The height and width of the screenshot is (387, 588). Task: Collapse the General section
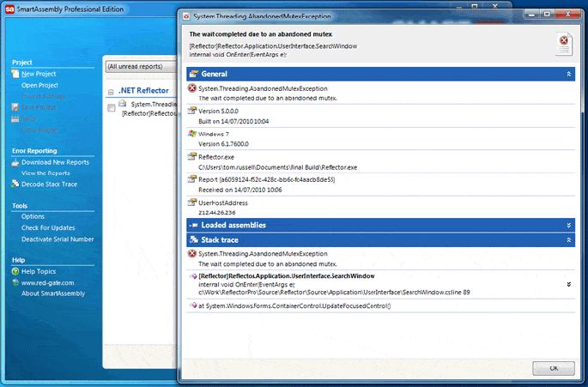point(568,75)
